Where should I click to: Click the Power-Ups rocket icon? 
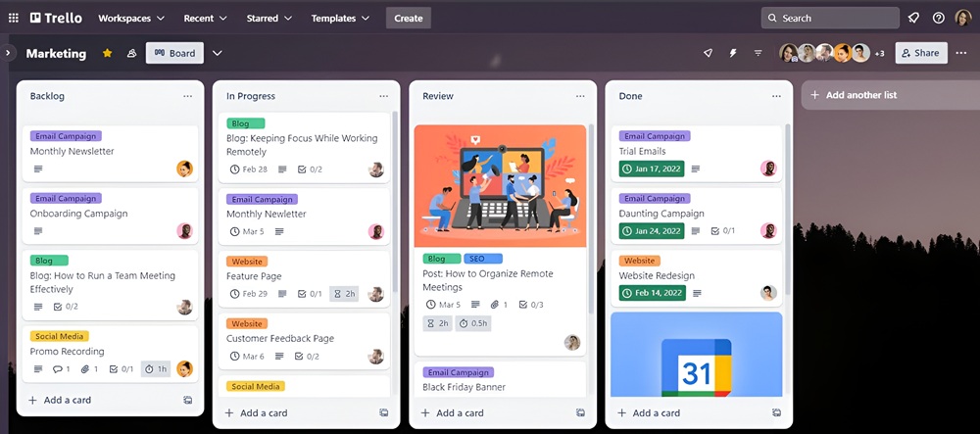pos(709,53)
